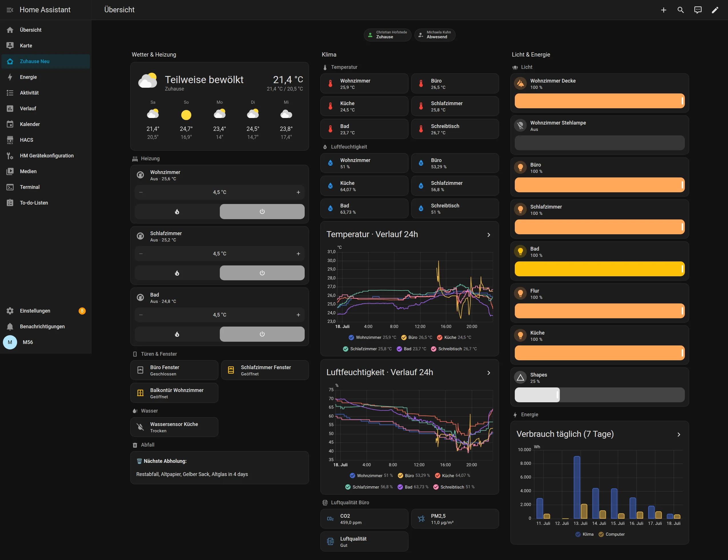Click Michaela Kuhn Abwesend badge
Image resolution: width=728 pixels, height=560 pixels.
pos(435,35)
